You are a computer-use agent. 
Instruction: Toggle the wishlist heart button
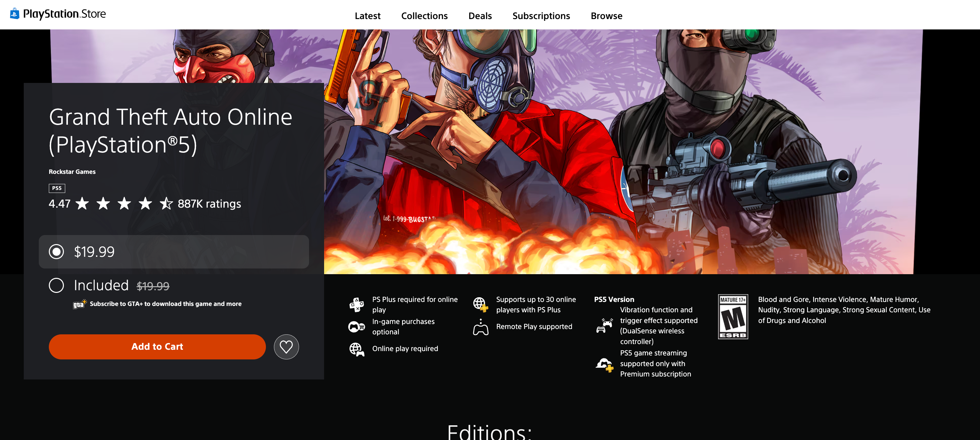click(x=287, y=346)
